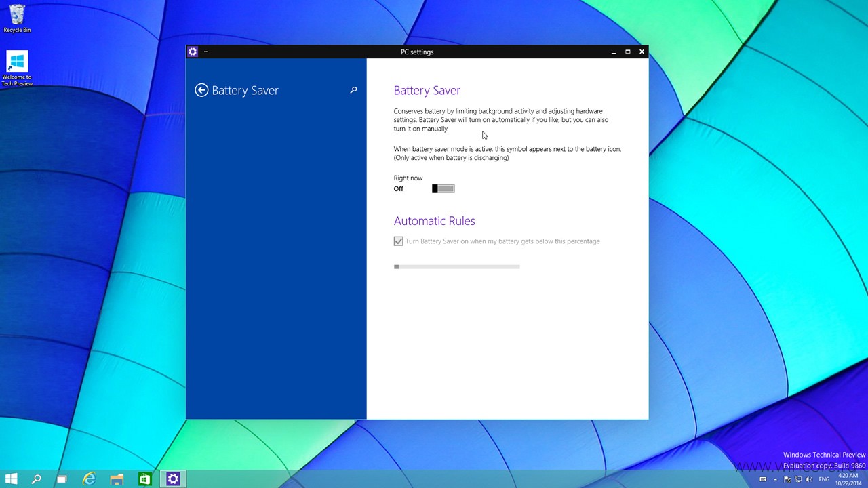Click the Automatic Rules heading
868x488 pixels.
[435, 221]
